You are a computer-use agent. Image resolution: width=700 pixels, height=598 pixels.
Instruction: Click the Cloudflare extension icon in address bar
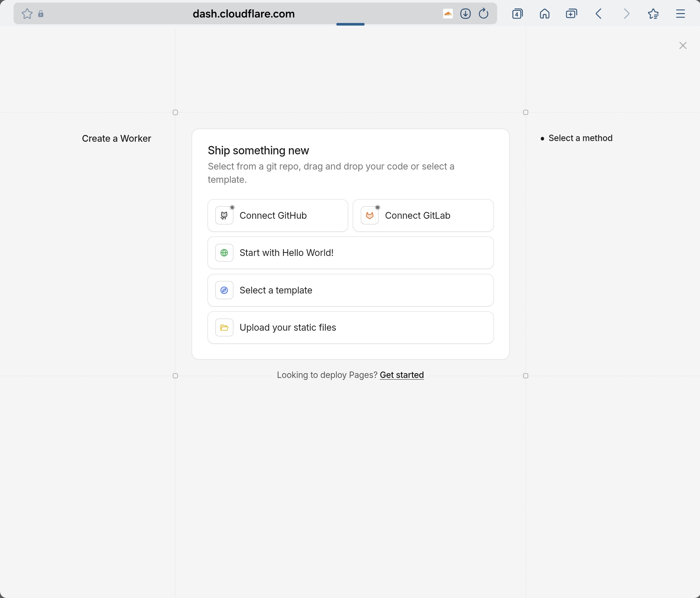[x=448, y=14]
